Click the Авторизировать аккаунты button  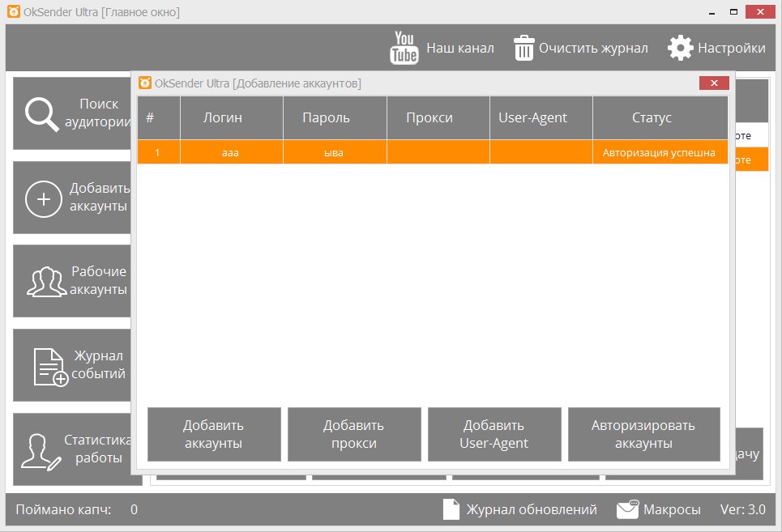(x=644, y=434)
